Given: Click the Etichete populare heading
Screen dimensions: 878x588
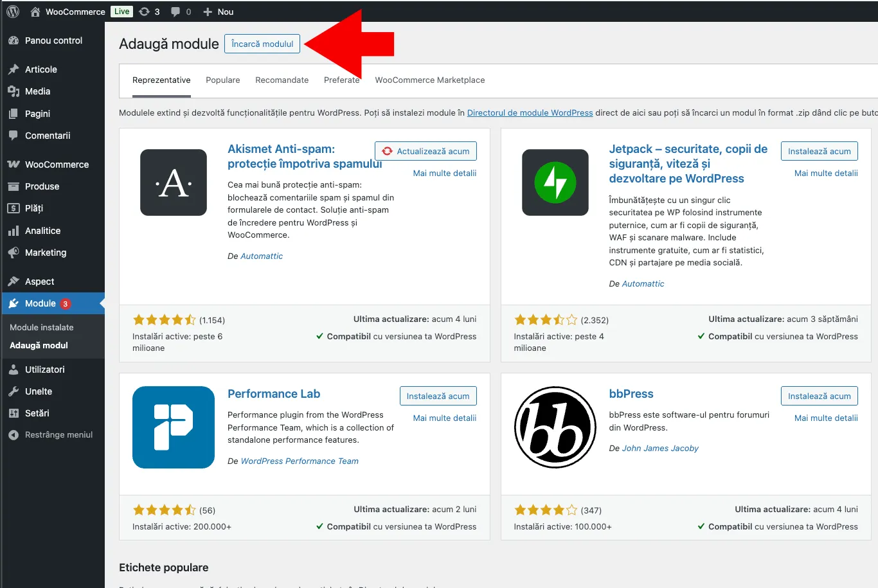Looking at the screenshot, I should point(164,567).
